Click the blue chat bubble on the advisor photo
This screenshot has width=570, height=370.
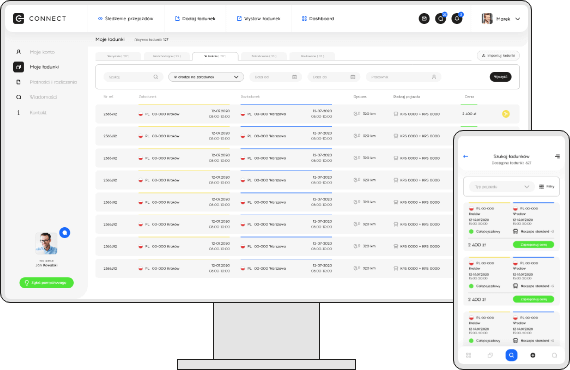(65, 233)
